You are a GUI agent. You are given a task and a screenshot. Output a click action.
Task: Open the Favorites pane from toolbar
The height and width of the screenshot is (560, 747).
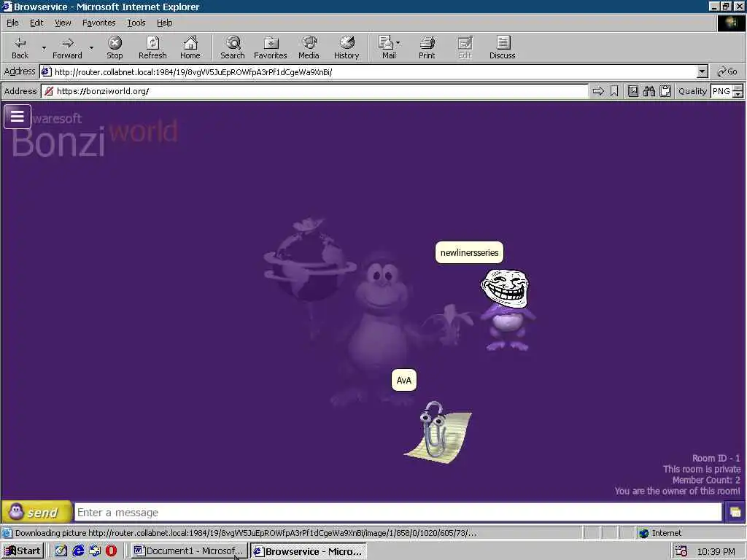pyautogui.click(x=270, y=47)
